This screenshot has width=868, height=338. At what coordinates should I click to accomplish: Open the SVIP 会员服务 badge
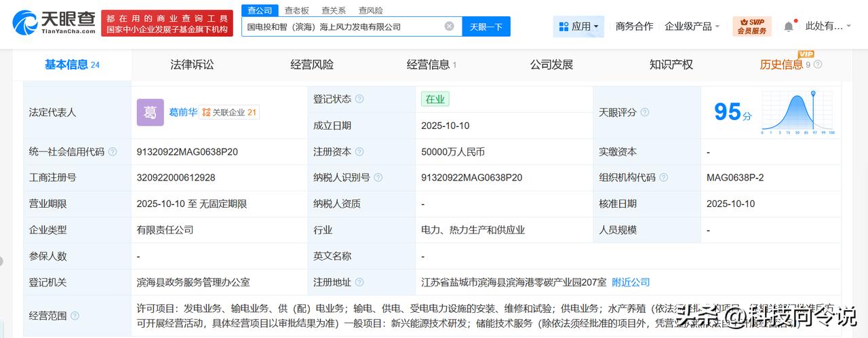point(752,26)
